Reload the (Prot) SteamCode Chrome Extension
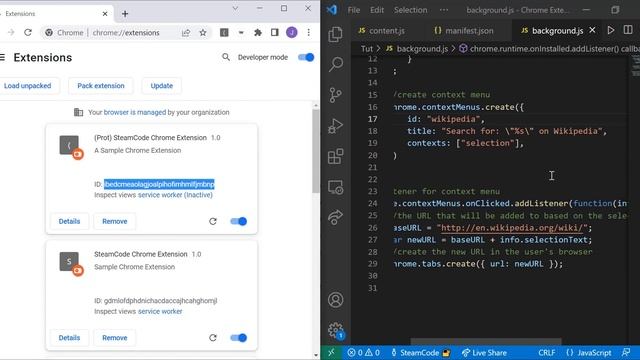Image resolution: width=640 pixels, height=360 pixels. [213, 221]
